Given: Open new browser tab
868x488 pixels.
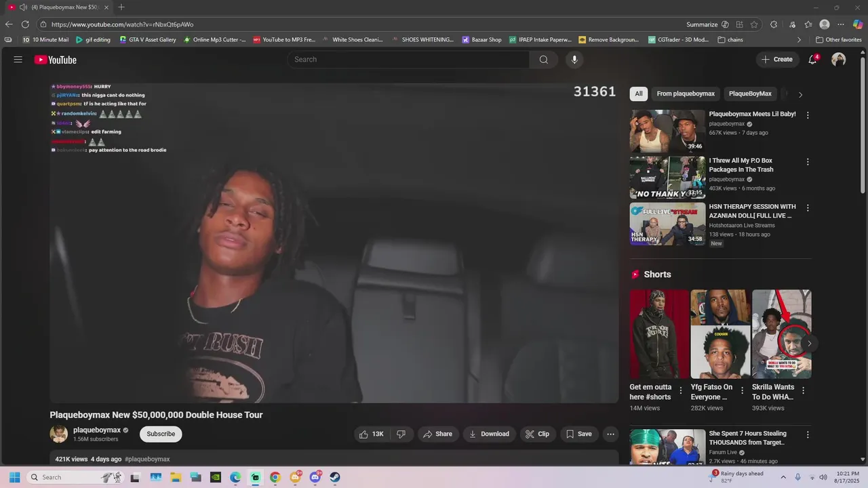Looking at the screenshot, I should point(121,7).
